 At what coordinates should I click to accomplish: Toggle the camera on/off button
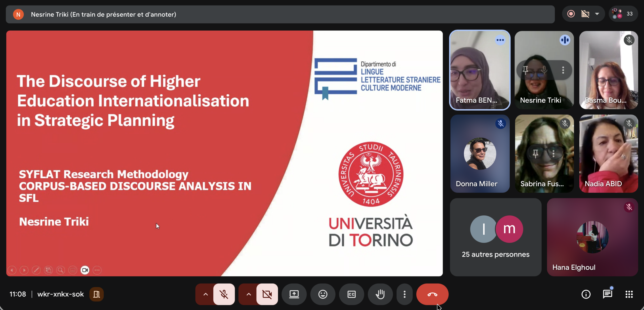267,294
